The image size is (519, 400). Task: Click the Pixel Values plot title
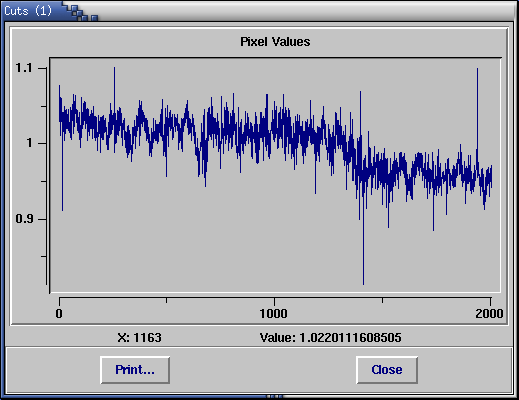[x=275, y=42]
